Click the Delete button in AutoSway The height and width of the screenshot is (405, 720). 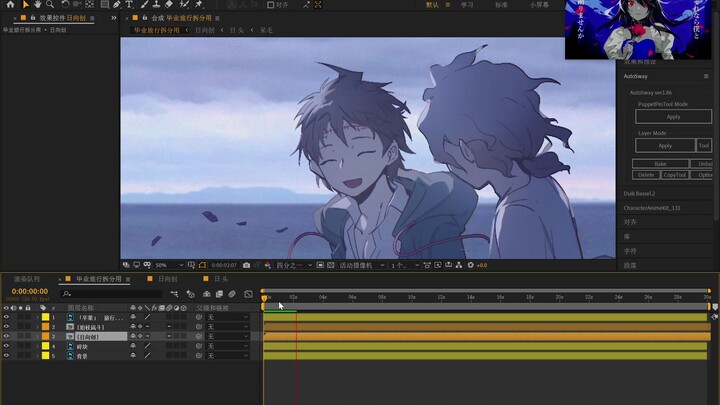[x=646, y=175]
